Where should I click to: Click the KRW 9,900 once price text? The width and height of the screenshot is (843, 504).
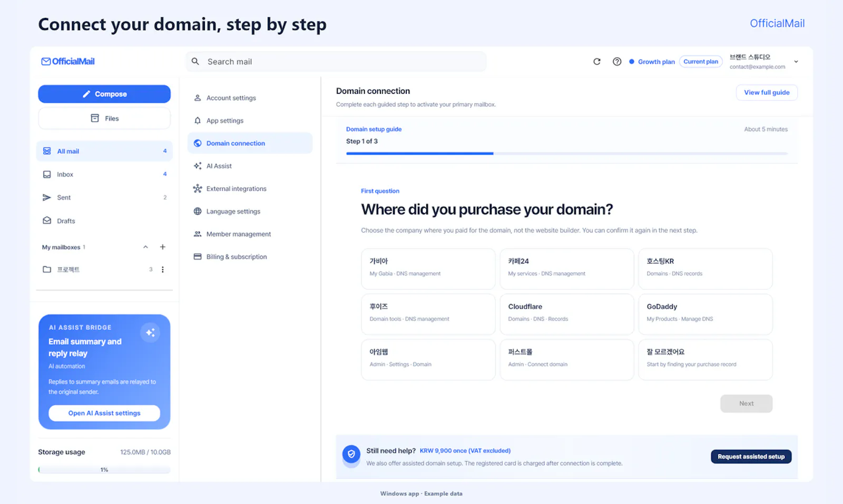(x=465, y=451)
